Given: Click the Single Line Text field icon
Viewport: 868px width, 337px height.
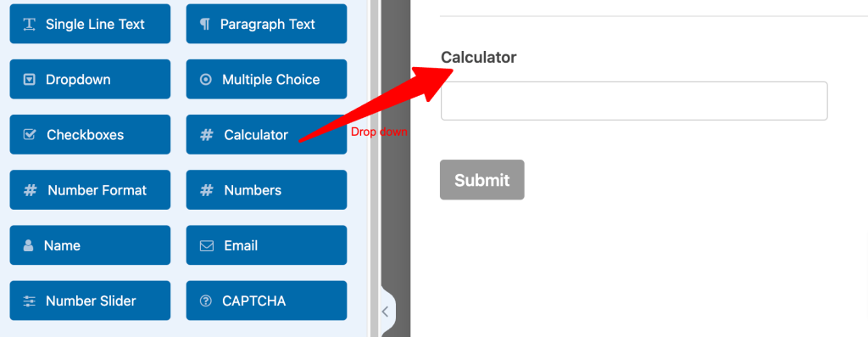Looking at the screenshot, I should coord(30,24).
